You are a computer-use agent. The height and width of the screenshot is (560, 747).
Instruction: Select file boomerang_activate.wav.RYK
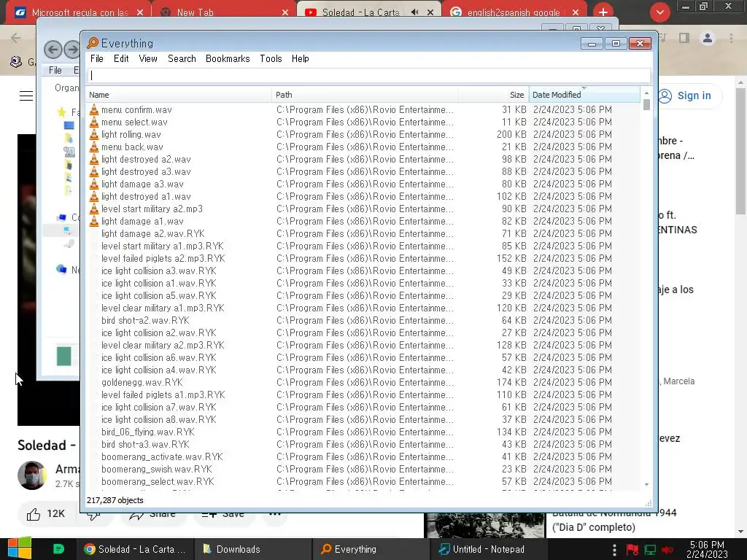[x=162, y=456]
